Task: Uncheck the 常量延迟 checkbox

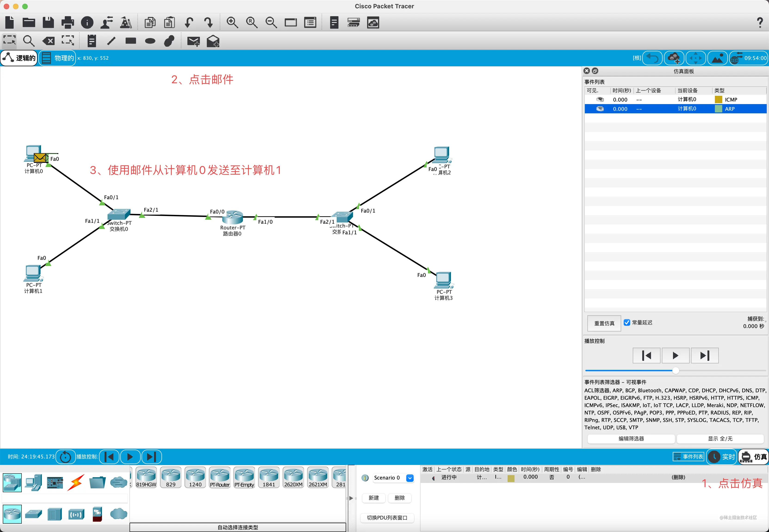Action: (627, 322)
